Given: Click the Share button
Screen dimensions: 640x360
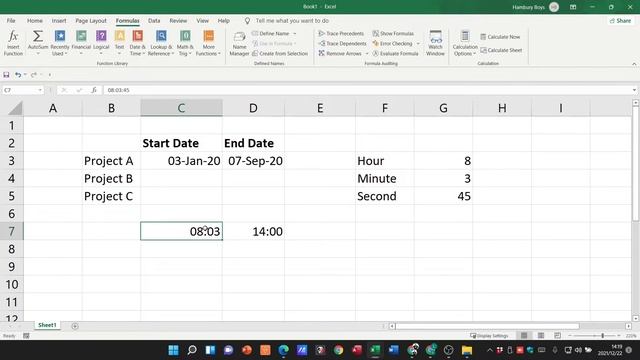Looking at the screenshot, I should (x=620, y=20).
